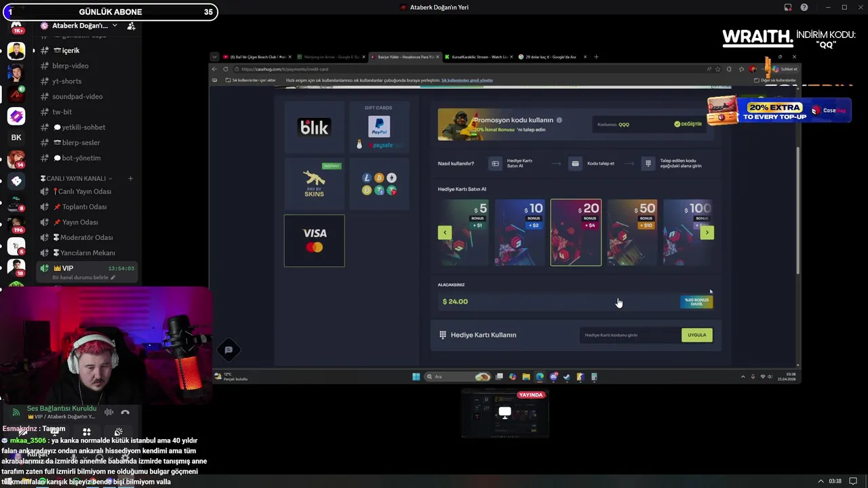
Task: Open the Ataberk Doğan server dropdown
Action: [79, 26]
